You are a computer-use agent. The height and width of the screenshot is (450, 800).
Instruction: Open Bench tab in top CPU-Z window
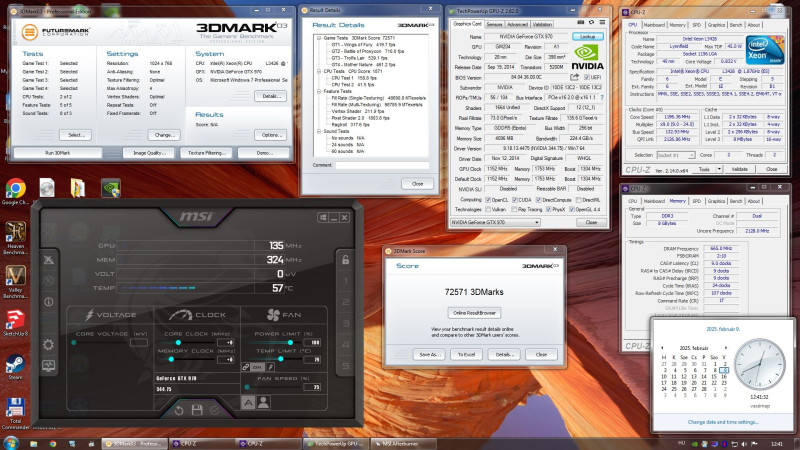click(736, 25)
